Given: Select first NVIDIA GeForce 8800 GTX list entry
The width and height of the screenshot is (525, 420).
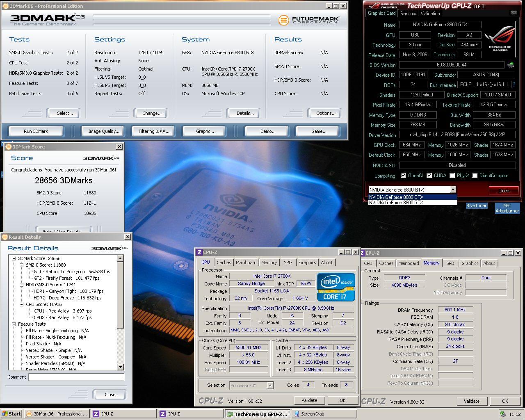Looking at the screenshot, I should tap(412, 197).
